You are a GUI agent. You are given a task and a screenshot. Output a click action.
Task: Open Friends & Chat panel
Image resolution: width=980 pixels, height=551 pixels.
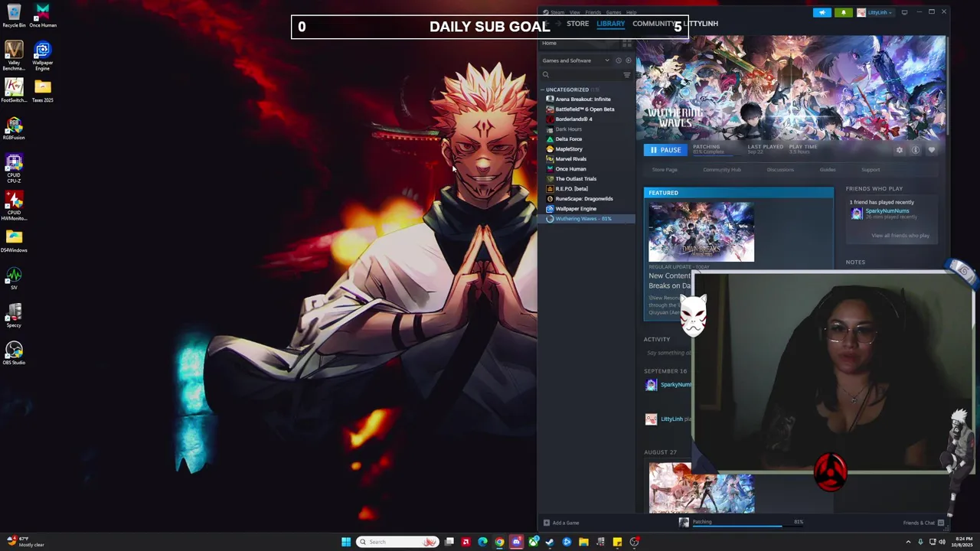coord(923,523)
